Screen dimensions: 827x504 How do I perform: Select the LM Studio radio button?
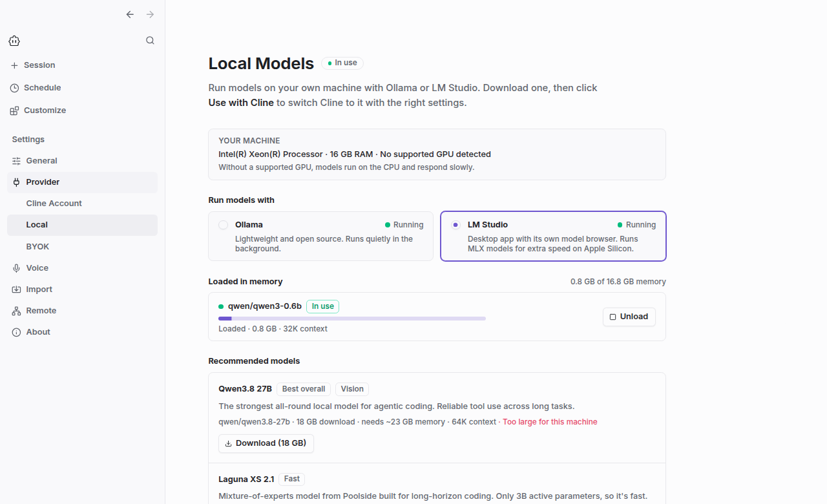[x=455, y=225]
